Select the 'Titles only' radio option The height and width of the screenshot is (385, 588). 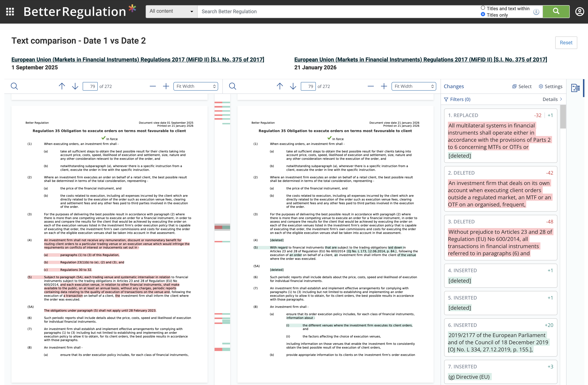[483, 14]
